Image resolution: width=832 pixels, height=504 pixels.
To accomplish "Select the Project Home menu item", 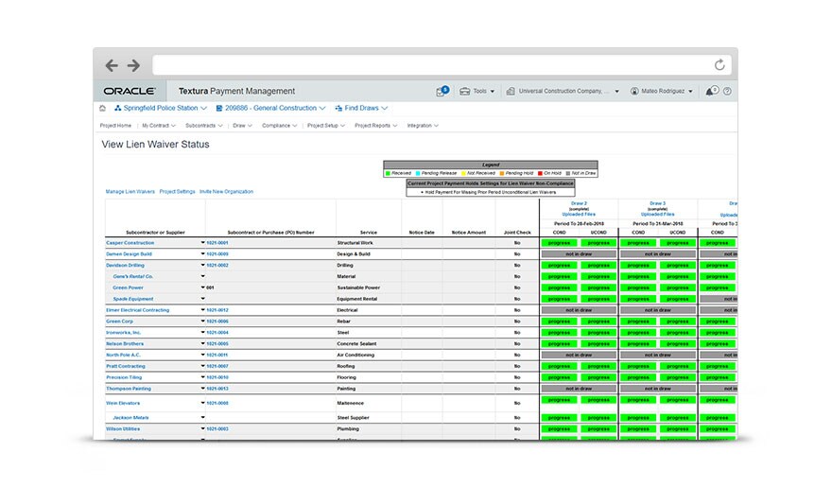I will (x=115, y=125).
